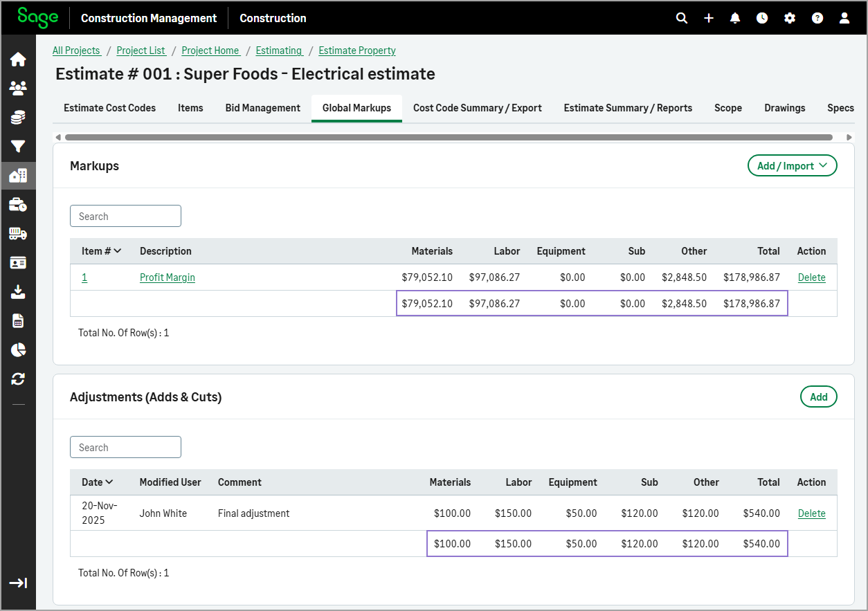Click the sync refresh sidebar icon
Screen dimensions: 868x611
[18, 379]
